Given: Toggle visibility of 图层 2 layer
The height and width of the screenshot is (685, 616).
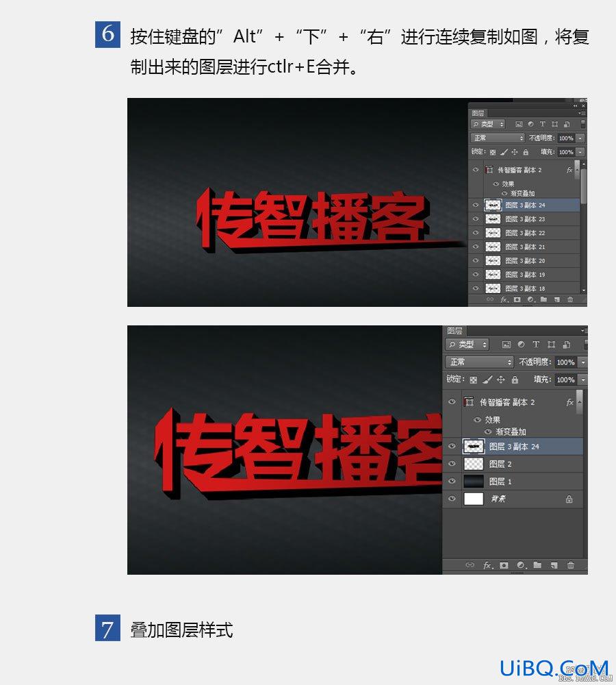Looking at the screenshot, I should 452,464.
